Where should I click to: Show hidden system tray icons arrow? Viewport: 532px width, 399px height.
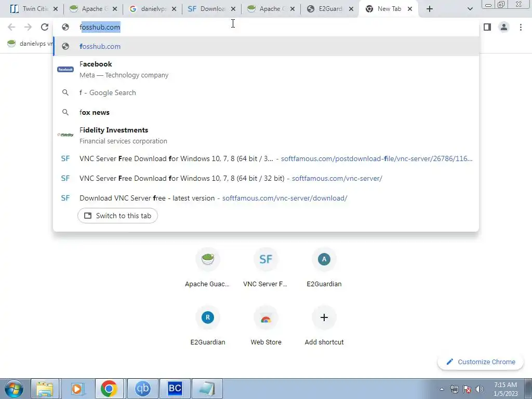coord(442,389)
